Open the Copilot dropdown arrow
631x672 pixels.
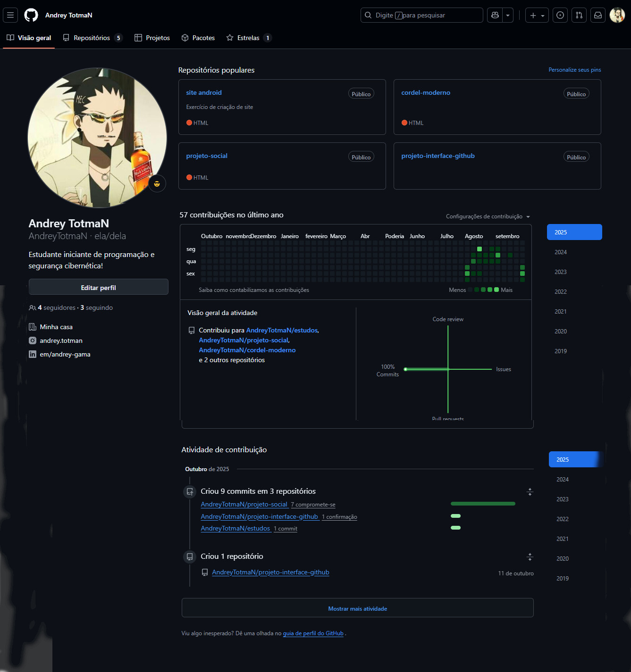[x=507, y=15]
